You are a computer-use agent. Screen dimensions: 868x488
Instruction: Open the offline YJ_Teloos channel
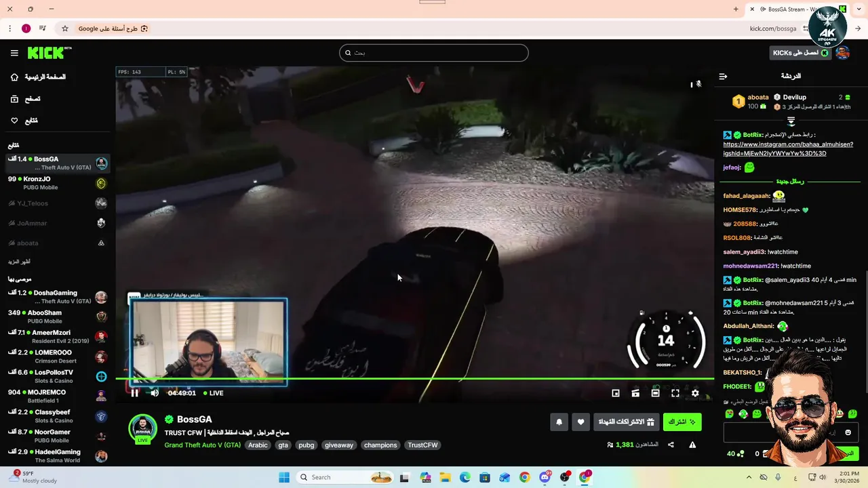click(x=57, y=203)
